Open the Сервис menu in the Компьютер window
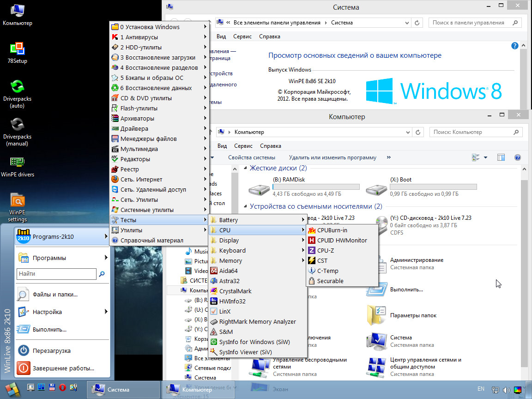Image resolution: width=532 pixels, height=399 pixels. tap(243, 146)
